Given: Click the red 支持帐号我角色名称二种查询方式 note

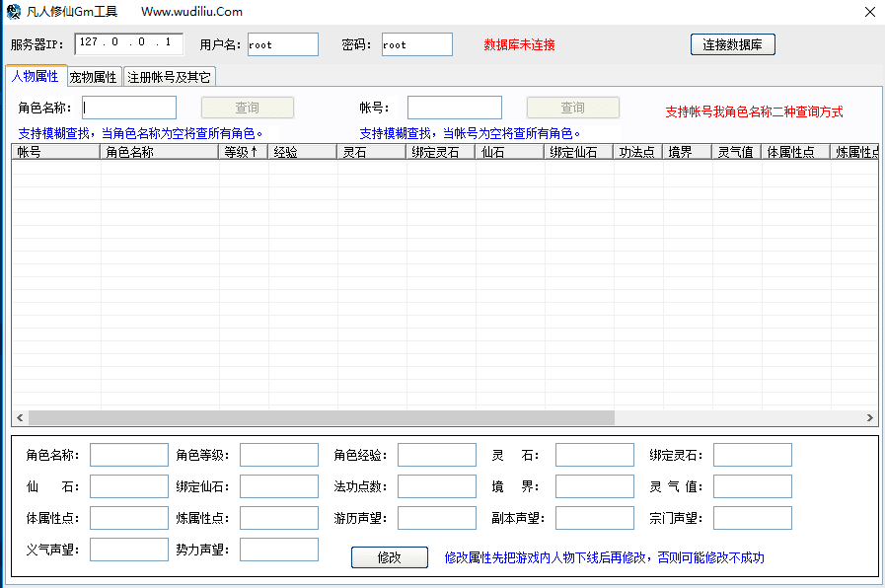Looking at the screenshot, I should [754, 111].
